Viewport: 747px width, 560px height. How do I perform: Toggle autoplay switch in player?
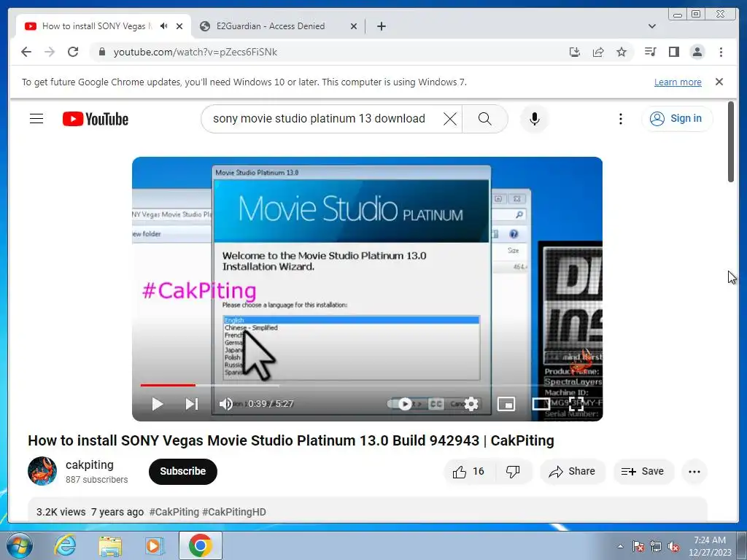tap(400, 404)
